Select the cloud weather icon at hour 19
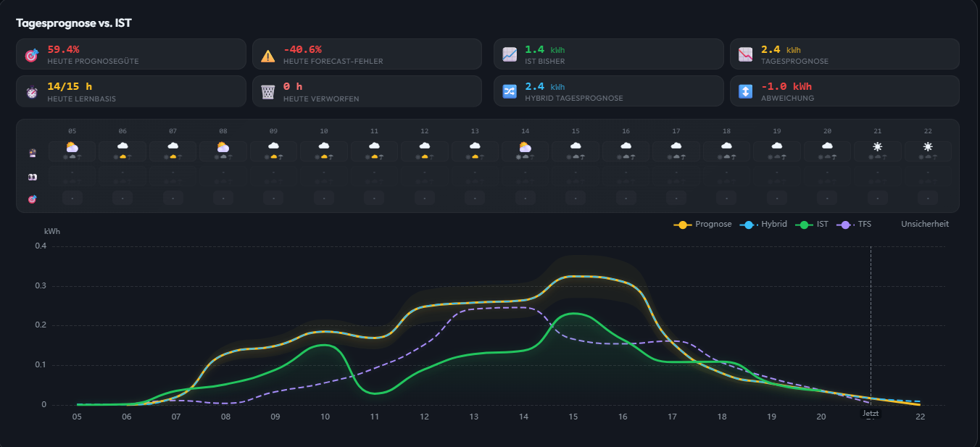Image resolution: width=980 pixels, height=447 pixels. (777, 146)
